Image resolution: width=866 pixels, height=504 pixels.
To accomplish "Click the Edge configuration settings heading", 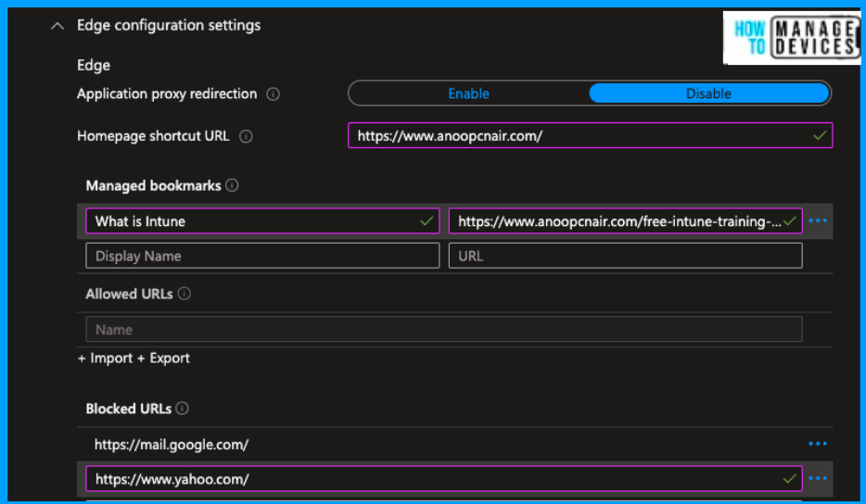I will [169, 25].
